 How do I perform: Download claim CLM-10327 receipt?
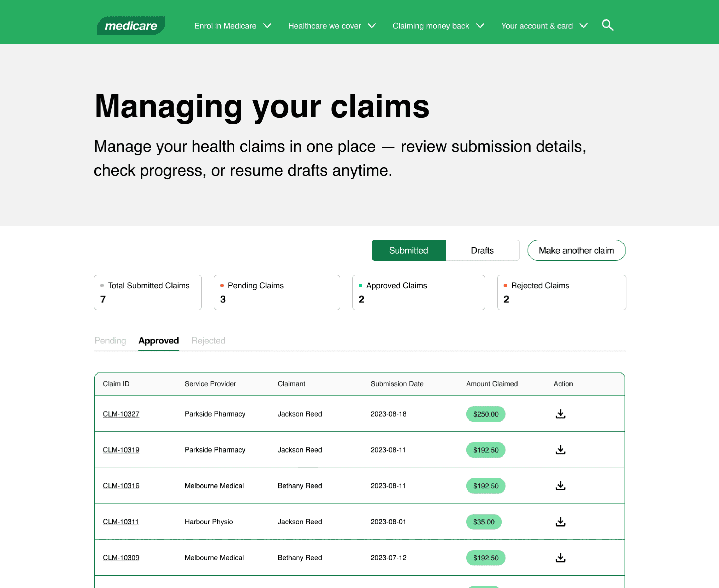tap(560, 414)
